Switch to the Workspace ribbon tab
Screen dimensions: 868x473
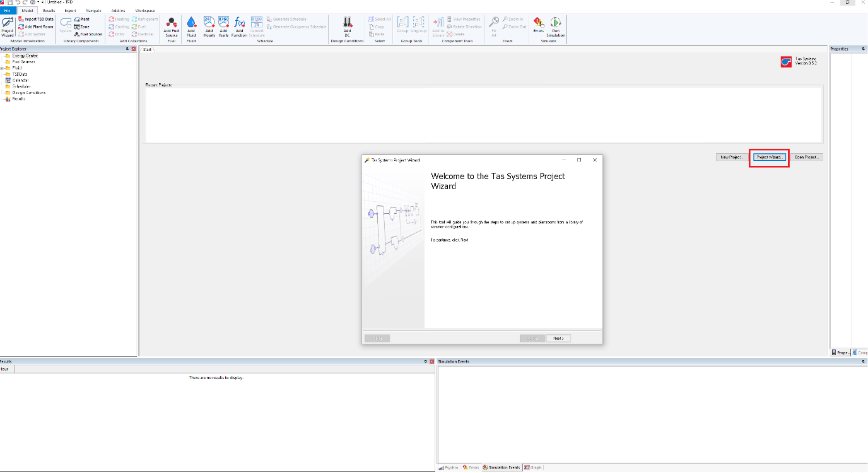[145, 11]
